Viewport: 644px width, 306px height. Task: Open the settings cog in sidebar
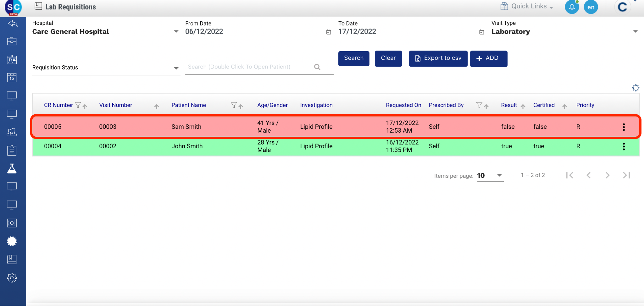coord(12,278)
